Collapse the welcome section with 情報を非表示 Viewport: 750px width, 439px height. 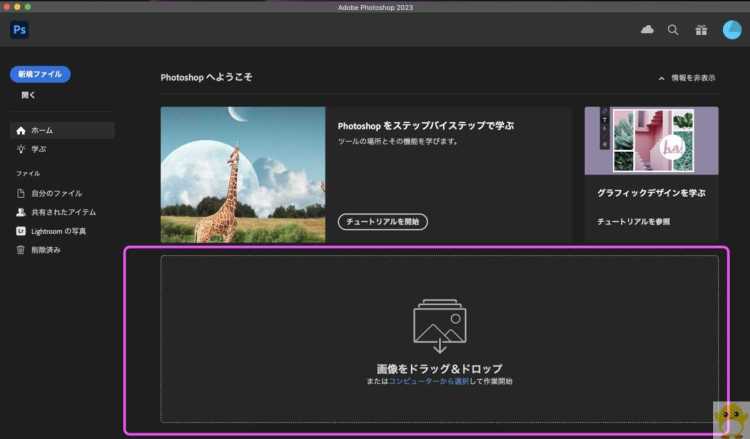point(687,77)
